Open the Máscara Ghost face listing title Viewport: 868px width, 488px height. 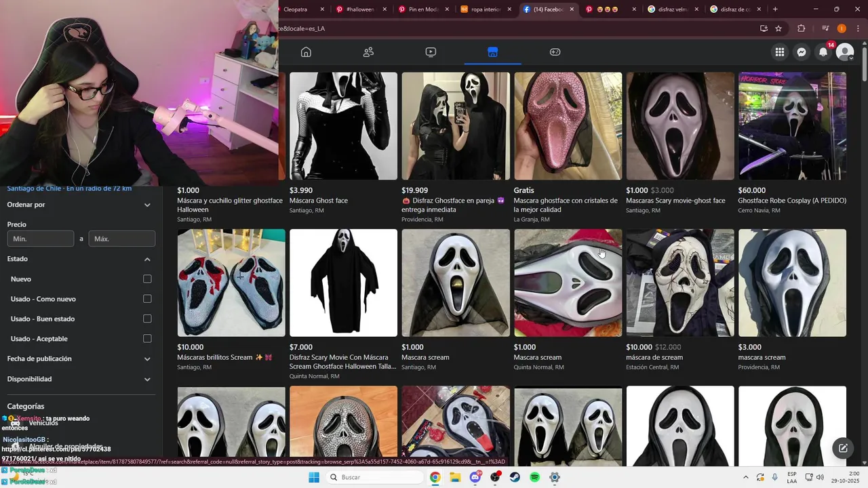[319, 201]
